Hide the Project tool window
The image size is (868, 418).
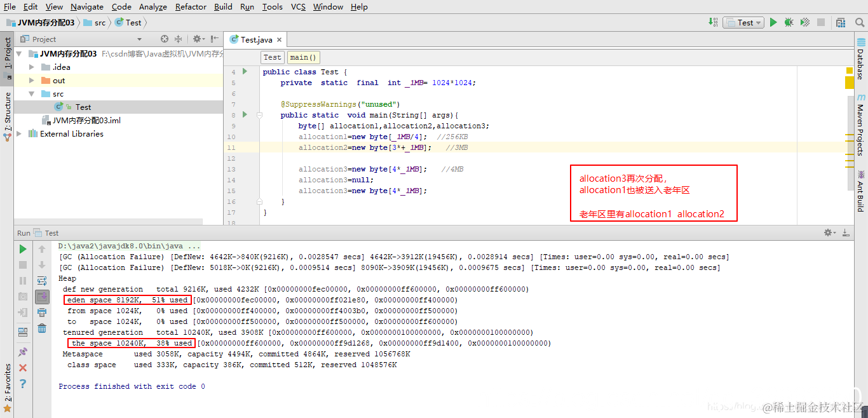214,39
